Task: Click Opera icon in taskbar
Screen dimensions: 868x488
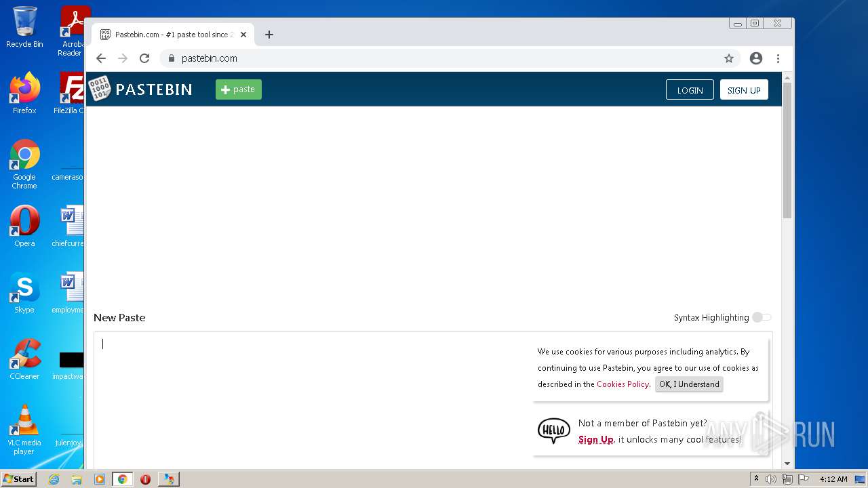Action: point(145,479)
